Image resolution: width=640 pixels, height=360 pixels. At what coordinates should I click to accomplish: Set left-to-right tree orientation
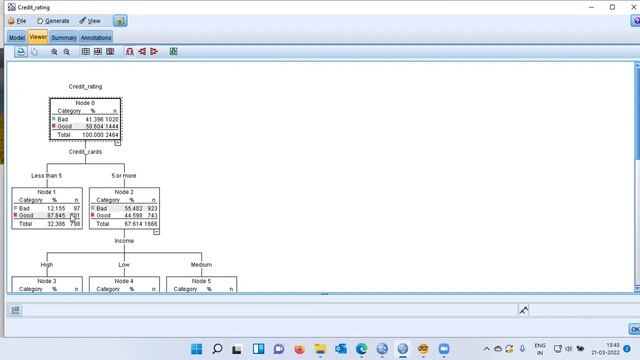pos(142,52)
